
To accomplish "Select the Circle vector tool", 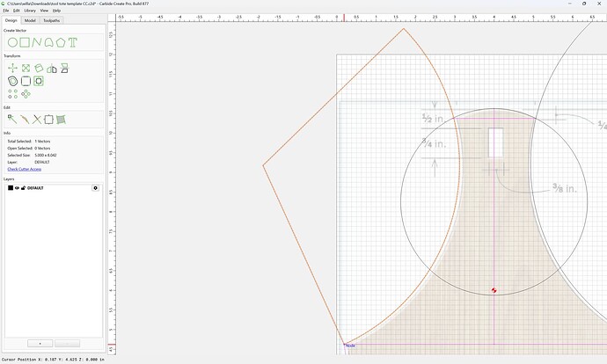I will tap(12, 42).
